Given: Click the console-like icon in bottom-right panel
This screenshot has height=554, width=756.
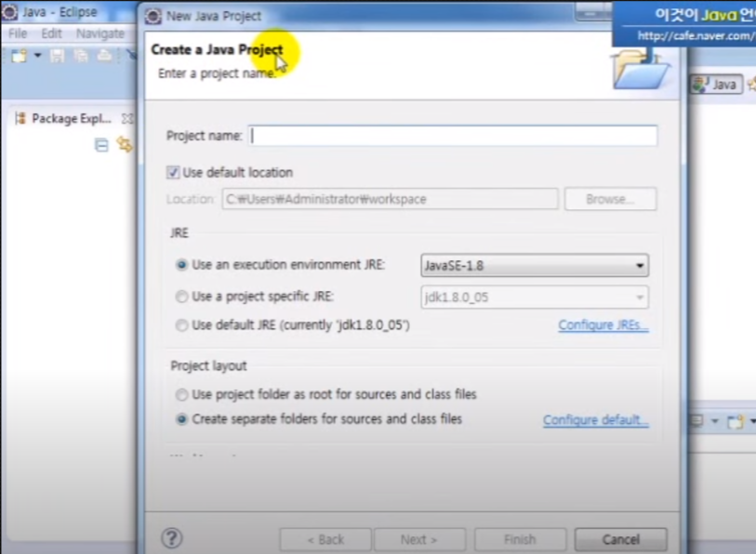Looking at the screenshot, I should click(696, 421).
